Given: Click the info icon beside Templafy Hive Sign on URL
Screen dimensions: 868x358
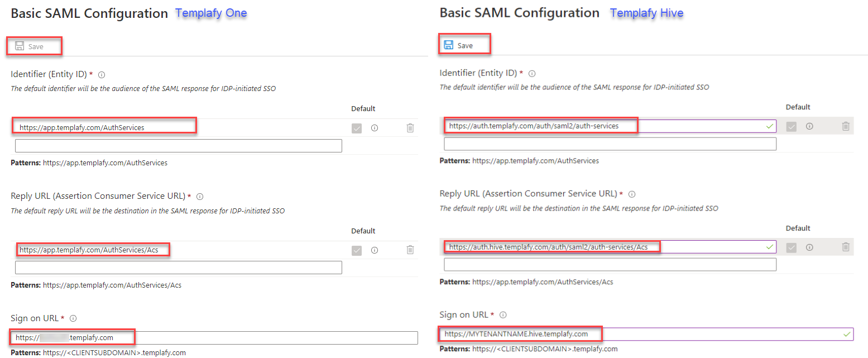Looking at the screenshot, I should (503, 314).
